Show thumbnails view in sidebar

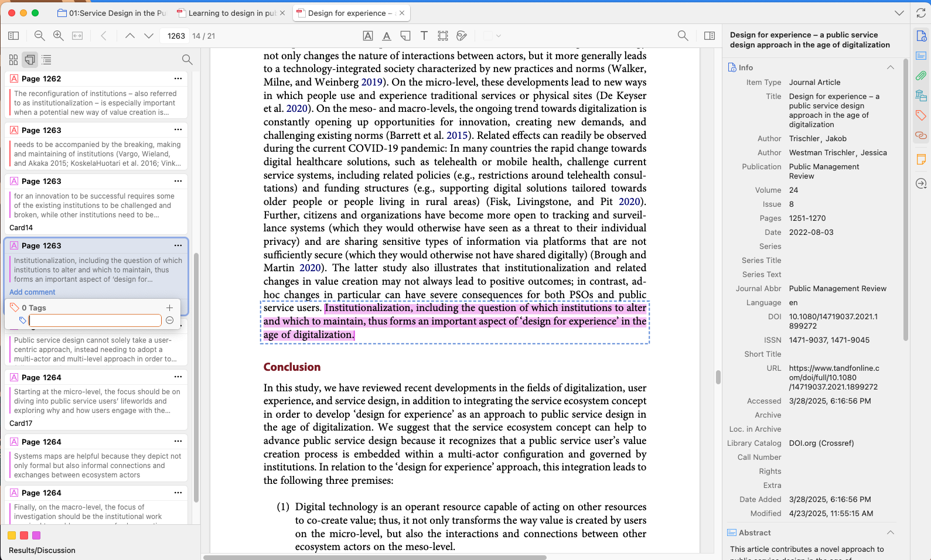13,60
